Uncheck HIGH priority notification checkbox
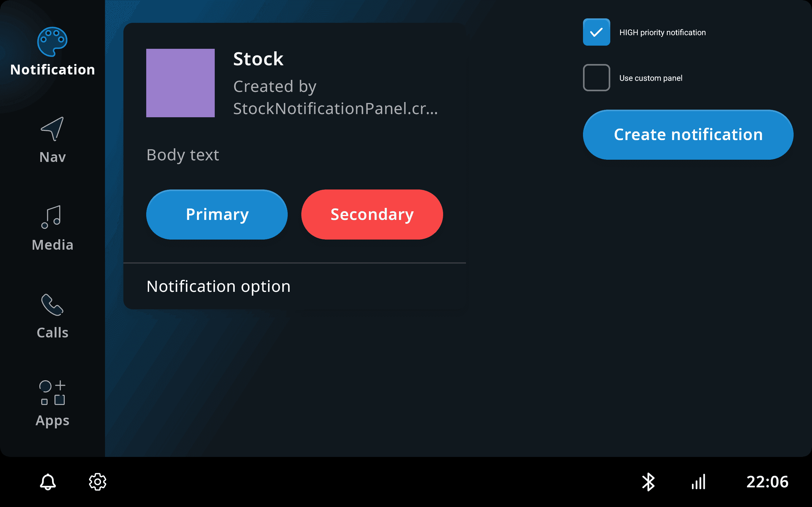 [x=596, y=32]
